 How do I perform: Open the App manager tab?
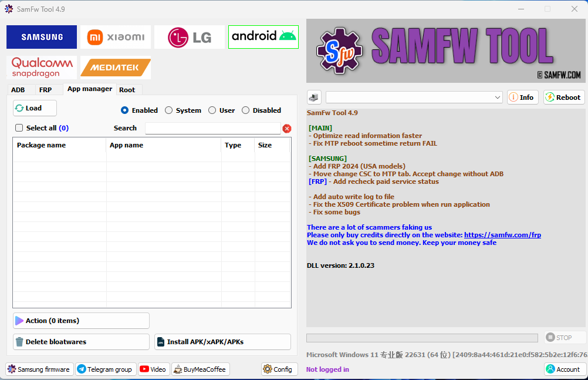click(x=90, y=89)
